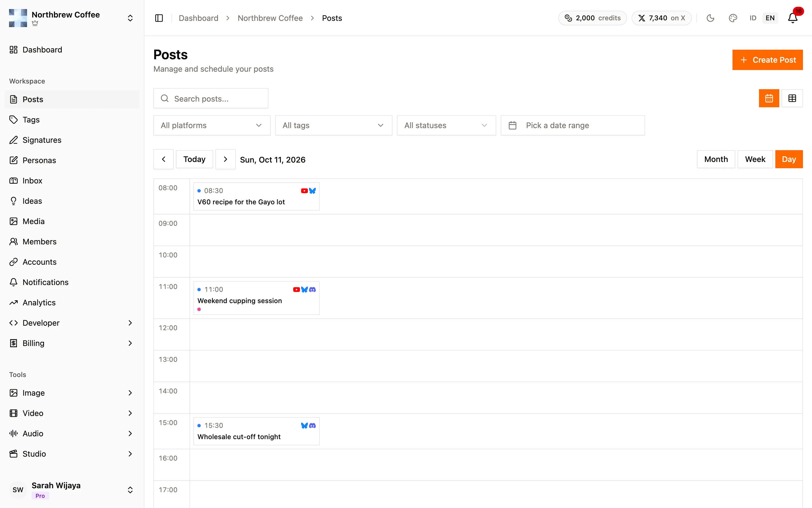Open the All platforms dropdown
Viewport: 812px width, 508px height.
[x=212, y=125]
